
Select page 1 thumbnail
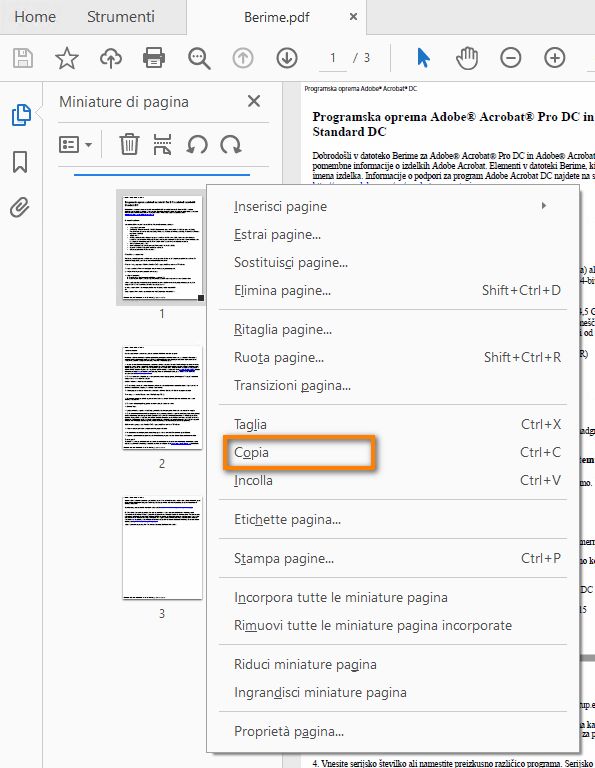click(x=162, y=248)
